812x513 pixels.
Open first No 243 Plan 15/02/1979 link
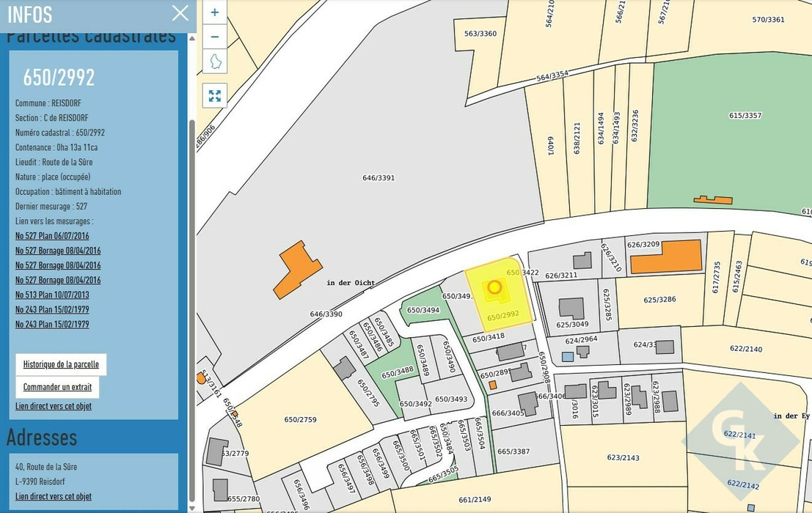[52, 309]
